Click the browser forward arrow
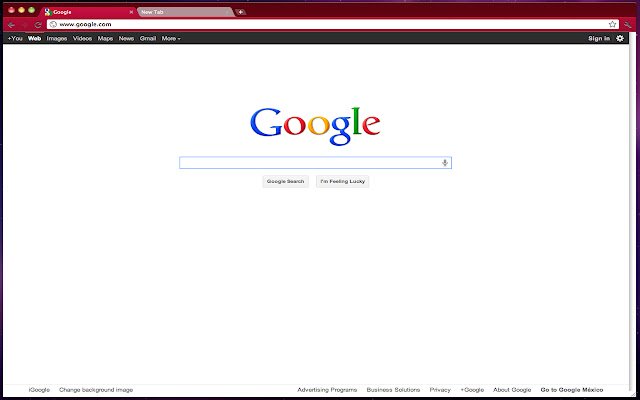Image resolution: width=640 pixels, height=400 pixels. tap(25, 25)
